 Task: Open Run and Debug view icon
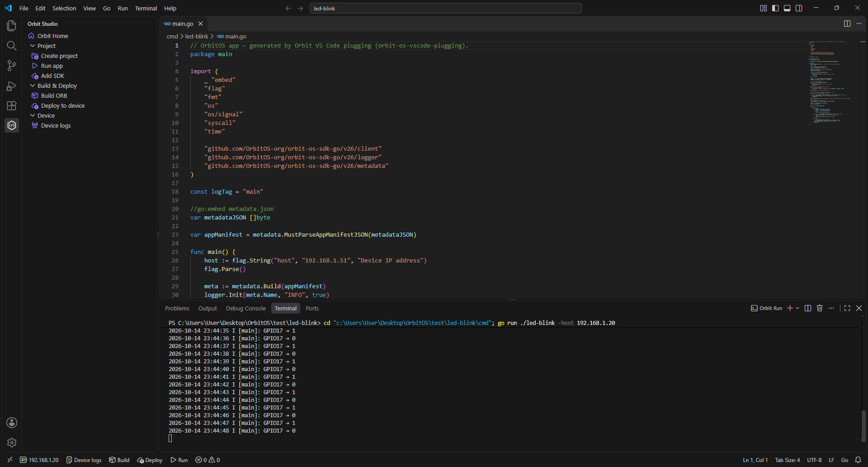(12, 86)
